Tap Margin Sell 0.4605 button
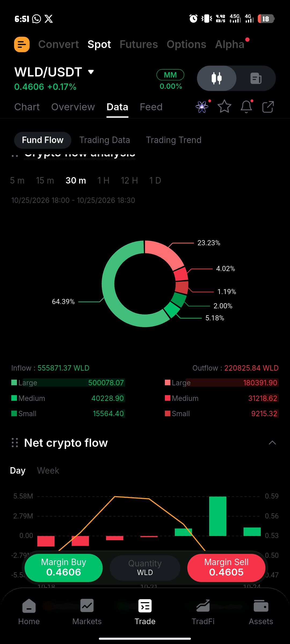 226,568
